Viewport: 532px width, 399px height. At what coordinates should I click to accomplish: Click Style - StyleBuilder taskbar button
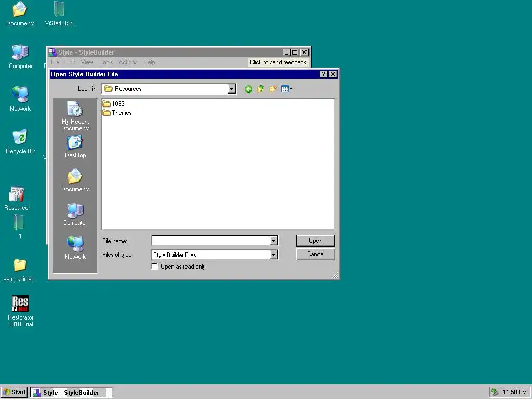[72, 392]
